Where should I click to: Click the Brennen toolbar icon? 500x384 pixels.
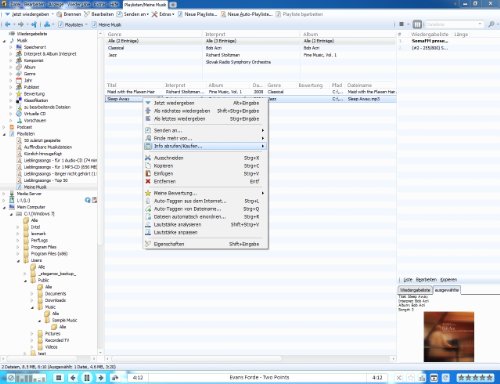pyautogui.click(x=59, y=14)
